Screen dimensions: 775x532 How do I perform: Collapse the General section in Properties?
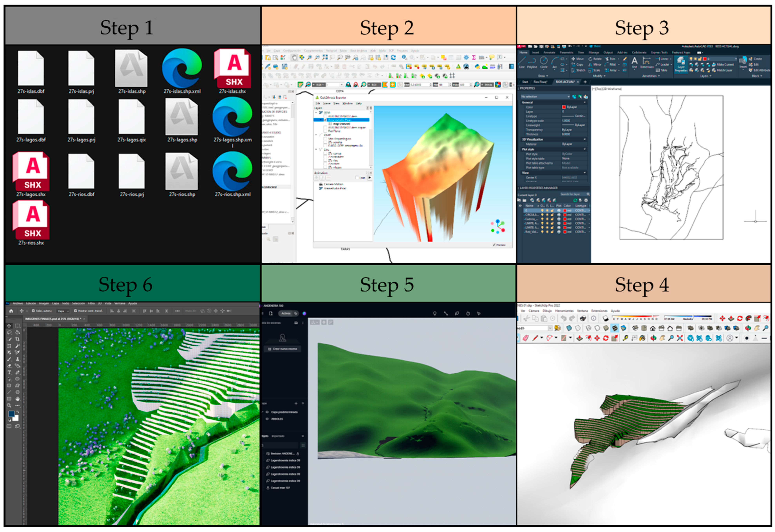click(585, 102)
